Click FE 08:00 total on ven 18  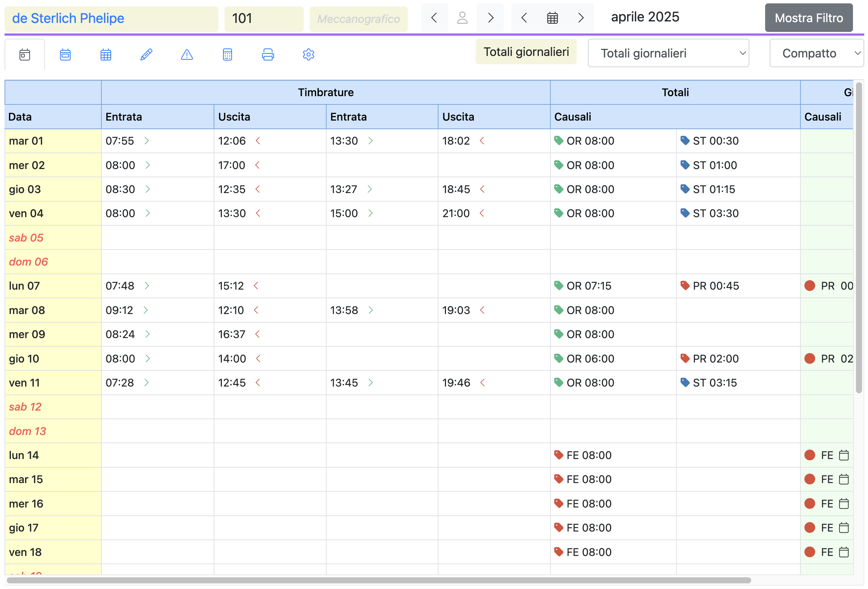[589, 552]
